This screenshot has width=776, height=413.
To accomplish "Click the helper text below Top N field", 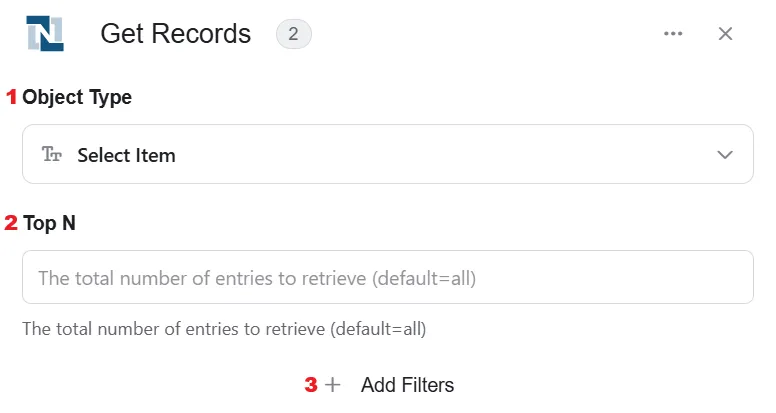I will (x=224, y=329).
